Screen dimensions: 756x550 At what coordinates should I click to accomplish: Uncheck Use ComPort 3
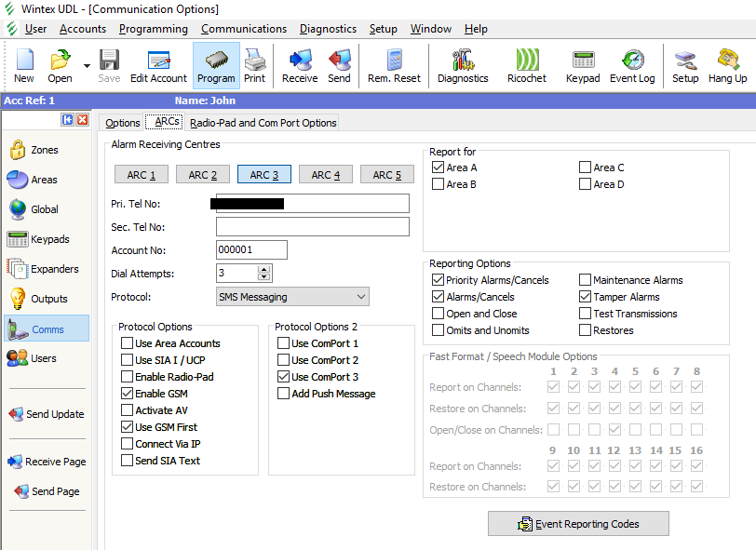click(283, 377)
